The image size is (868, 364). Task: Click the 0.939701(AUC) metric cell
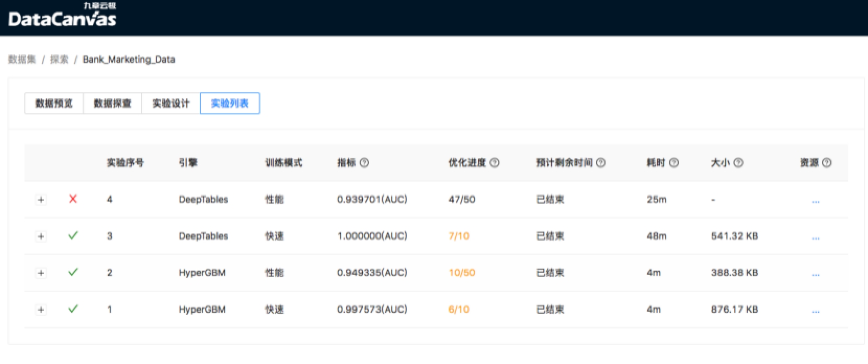(x=372, y=199)
